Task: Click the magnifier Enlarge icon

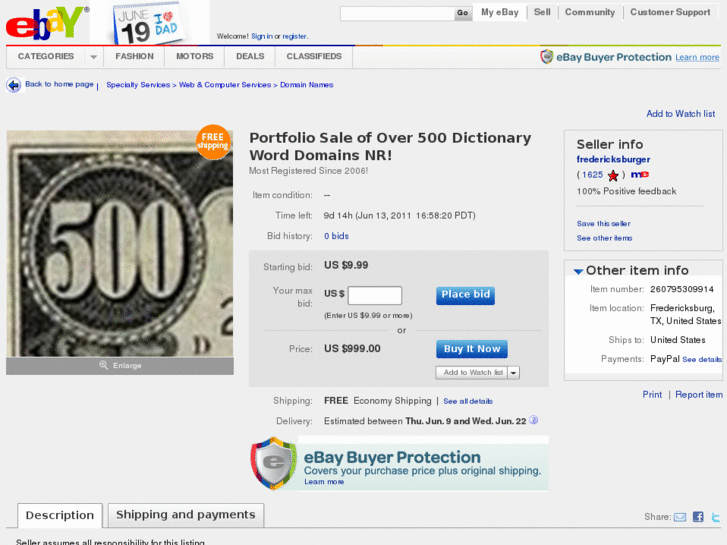Action: tap(104, 366)
